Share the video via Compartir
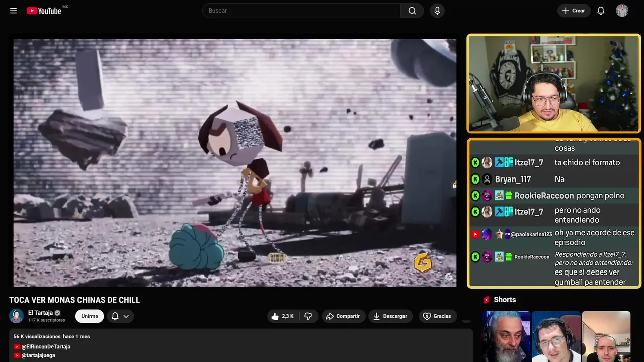Image resolution: width=644 pixels, height=362 pixels. point(344,316)
